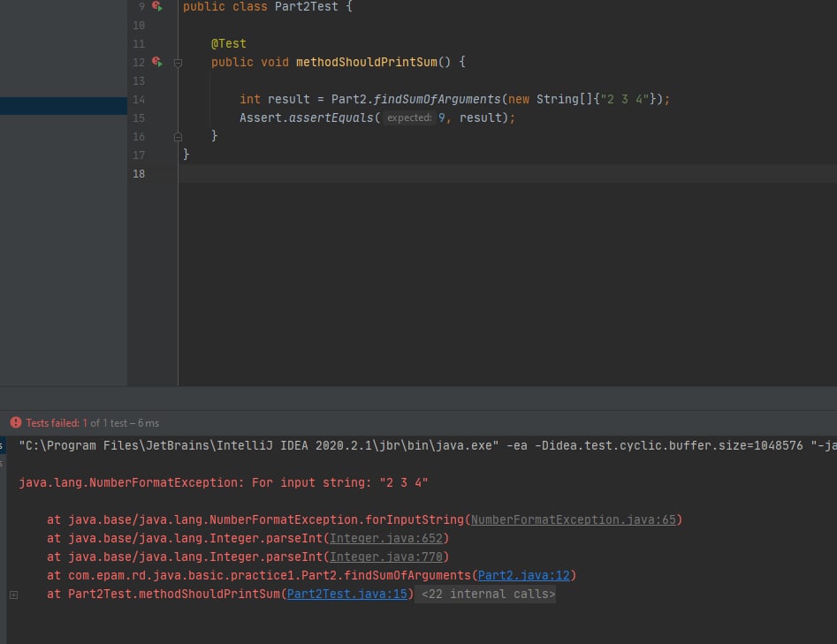Click 'Tests failed: 1 of 1 test' status text
The width and height of the screenshot is (837, 644).
[92, 423]
